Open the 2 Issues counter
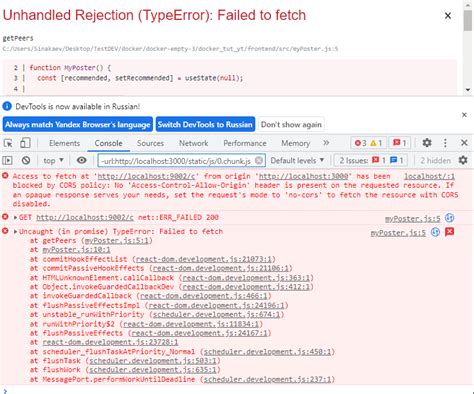 tap(371, 161)
